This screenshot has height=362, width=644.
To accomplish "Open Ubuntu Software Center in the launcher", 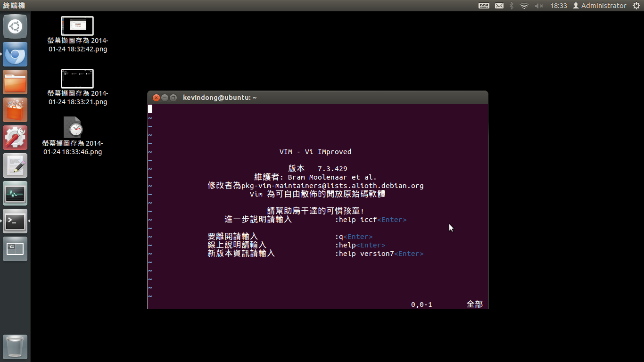I will tap(15, 110).
